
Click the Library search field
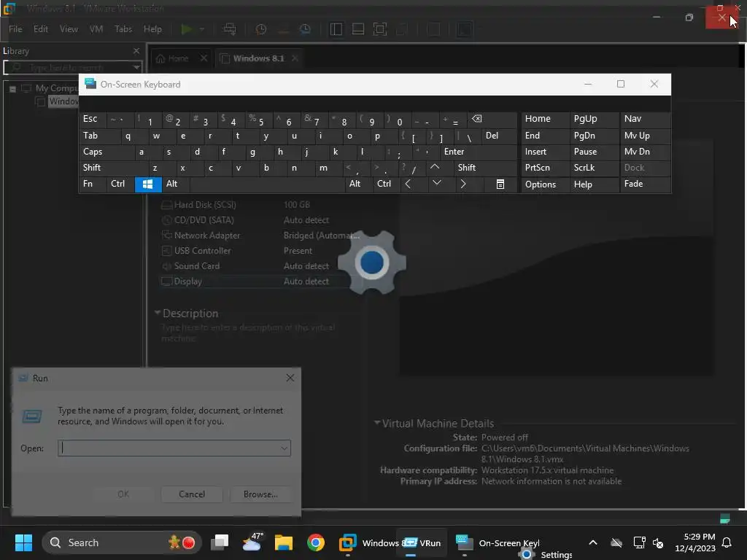[x=72, y=68]
